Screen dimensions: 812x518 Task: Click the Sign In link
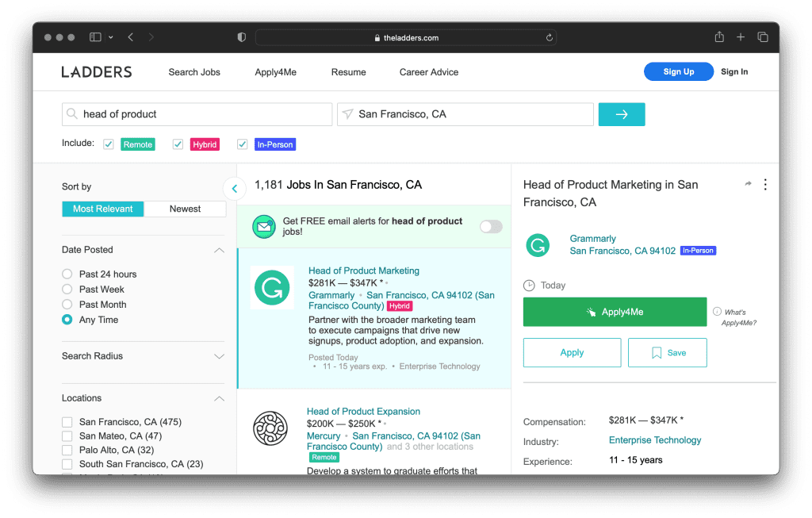point(734,71)
